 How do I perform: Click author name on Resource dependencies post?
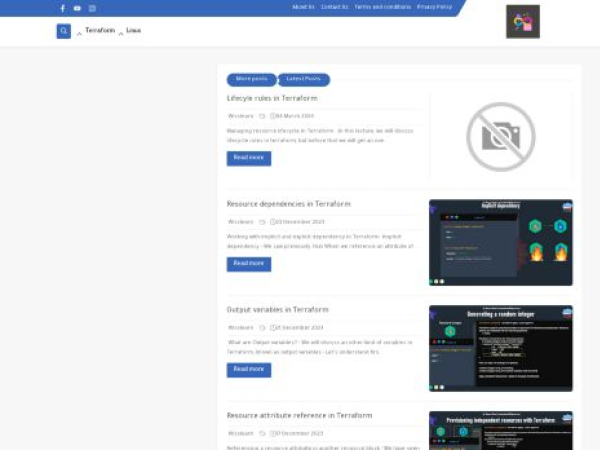click(240, 222)
